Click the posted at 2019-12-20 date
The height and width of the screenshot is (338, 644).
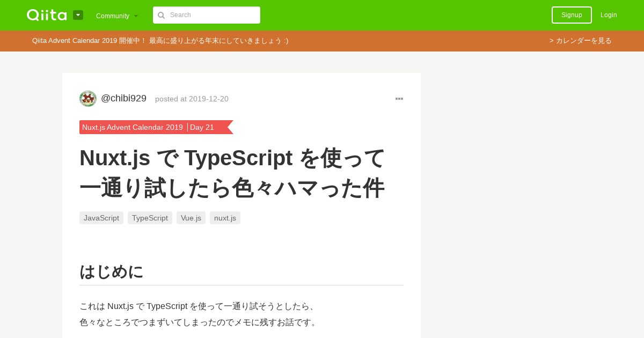[x=192, y=99]
